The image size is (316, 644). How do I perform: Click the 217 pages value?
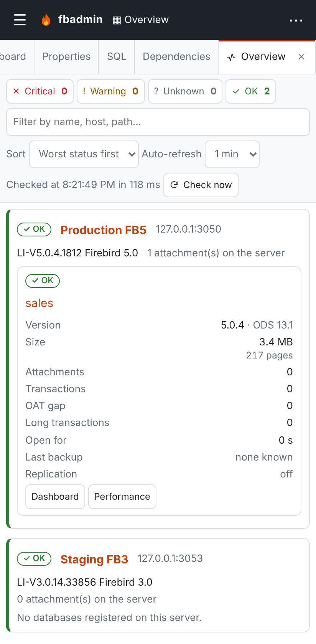pos(270,355)
